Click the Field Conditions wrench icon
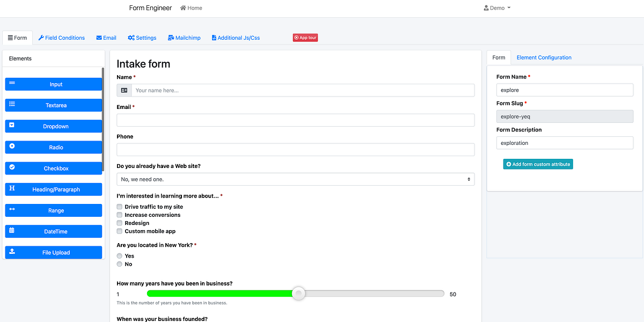The height and width of the screenshot is (322, 644). coord(41,38)
